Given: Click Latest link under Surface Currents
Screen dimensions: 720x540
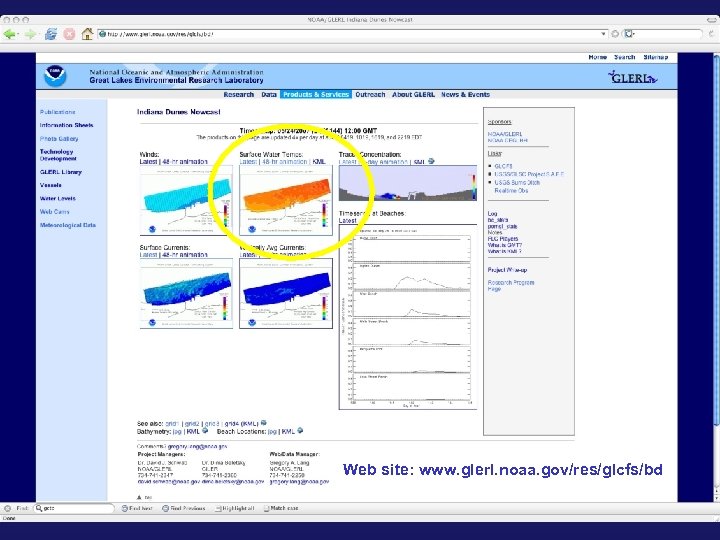Looking at the screenshot, I should click(148, 254).
